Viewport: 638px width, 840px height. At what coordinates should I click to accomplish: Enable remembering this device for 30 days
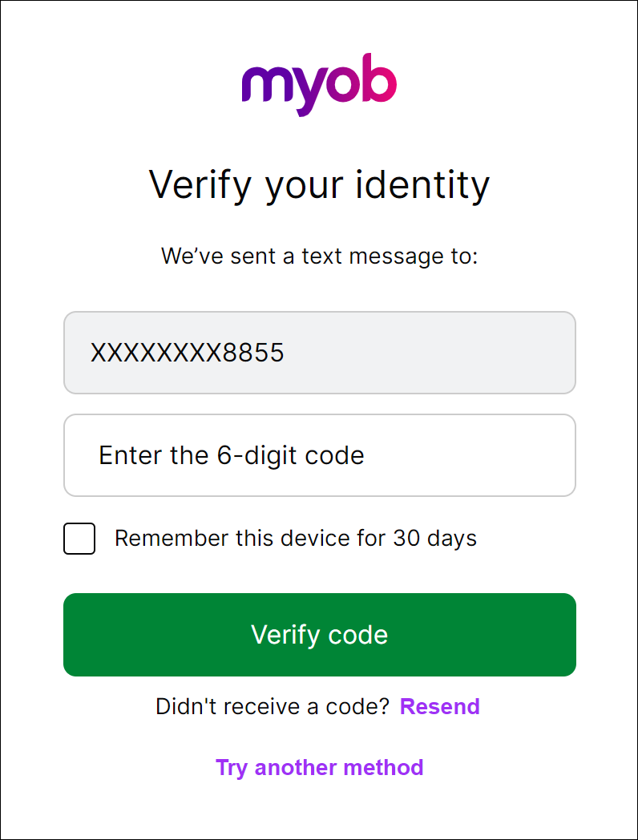(79, 539)
